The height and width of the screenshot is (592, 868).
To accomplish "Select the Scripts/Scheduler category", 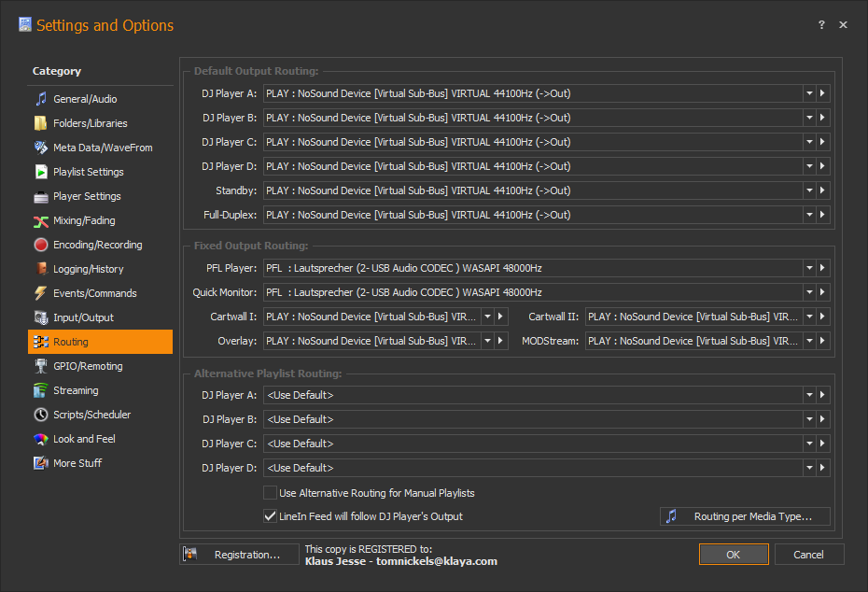I will click(100, 415).
